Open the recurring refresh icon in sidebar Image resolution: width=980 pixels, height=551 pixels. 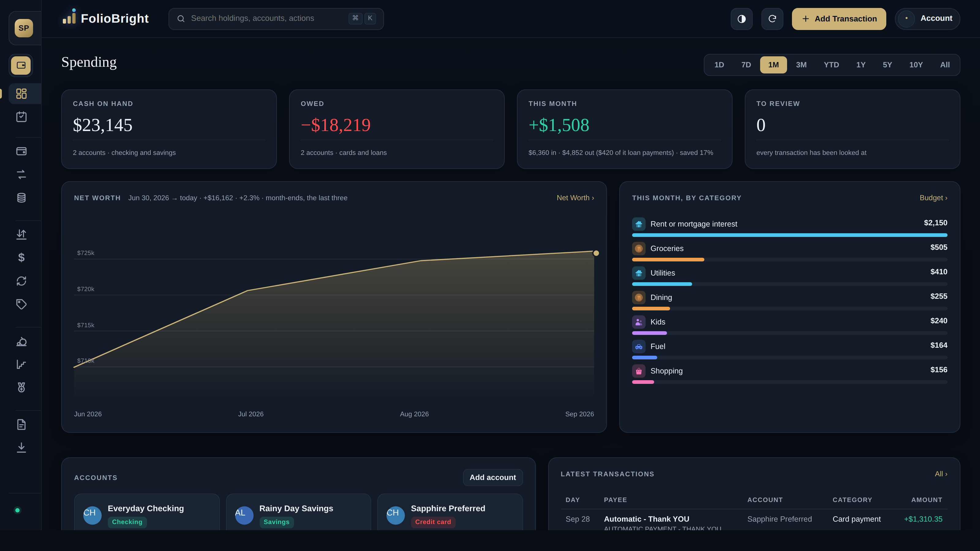(21, 281)
